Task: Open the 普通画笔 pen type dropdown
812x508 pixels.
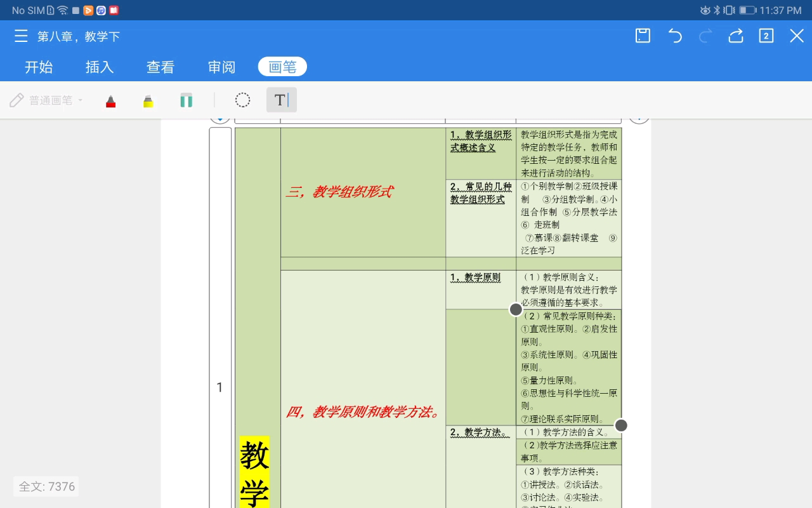Action: point(47,100)
